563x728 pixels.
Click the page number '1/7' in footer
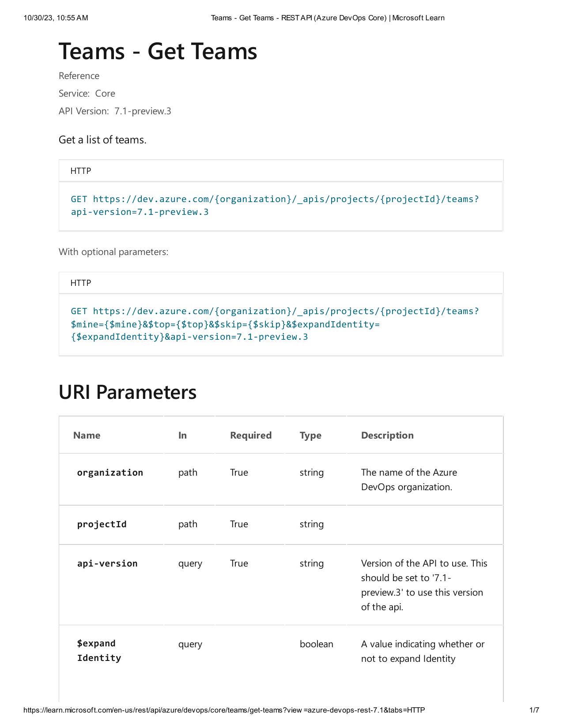(x=534, y=710)
